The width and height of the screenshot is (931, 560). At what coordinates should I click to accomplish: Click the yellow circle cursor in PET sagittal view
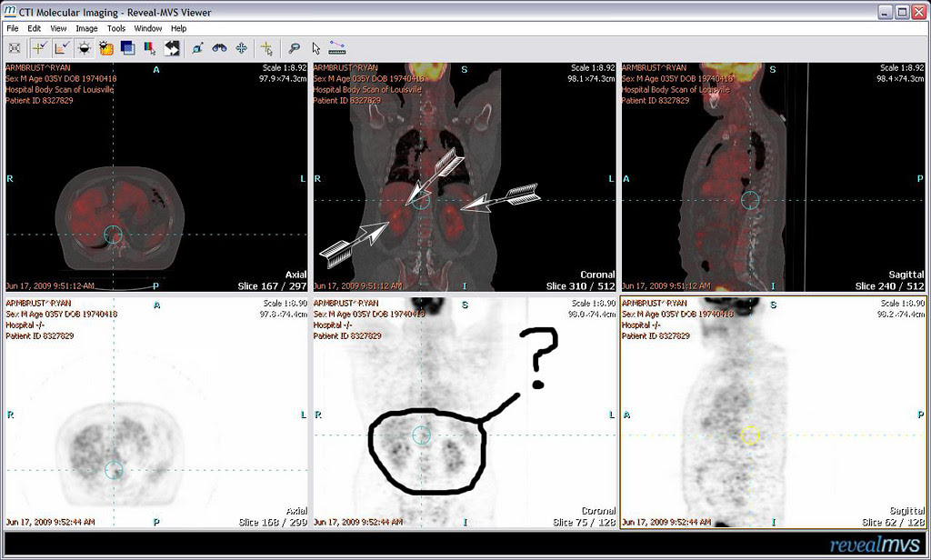pos(750,435)
